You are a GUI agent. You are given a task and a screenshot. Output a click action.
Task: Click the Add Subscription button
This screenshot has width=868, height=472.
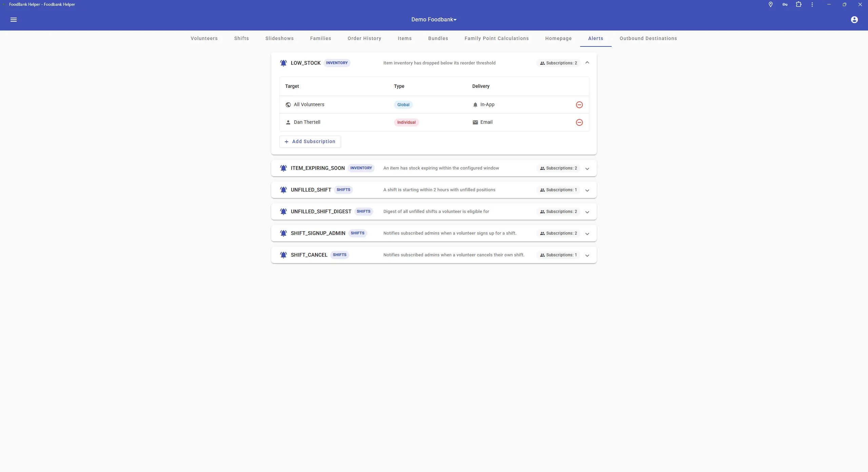tap(310, 141)
